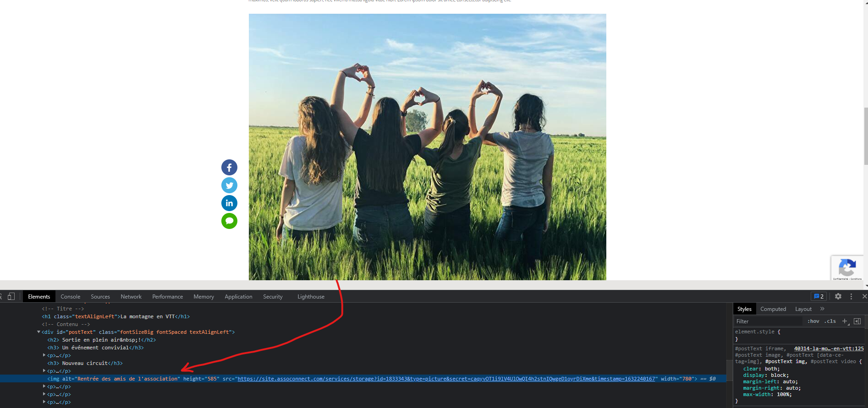Show more Styles pane tabs with the chevron
Image resolution: width=868 pixels, height=408 pixels.
[822, 309]
